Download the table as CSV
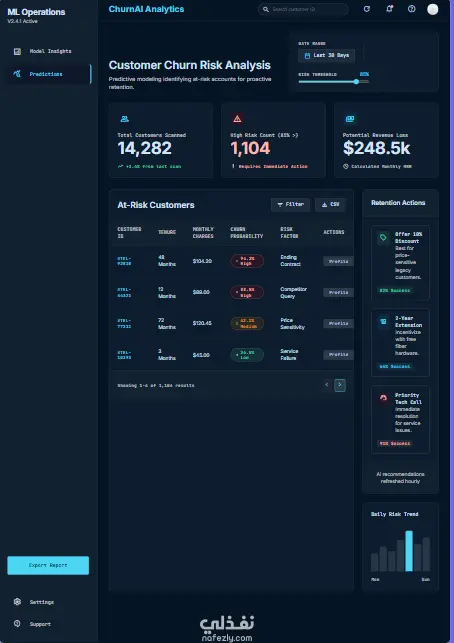This screenshot has width=454, height=643. point(330,204)
